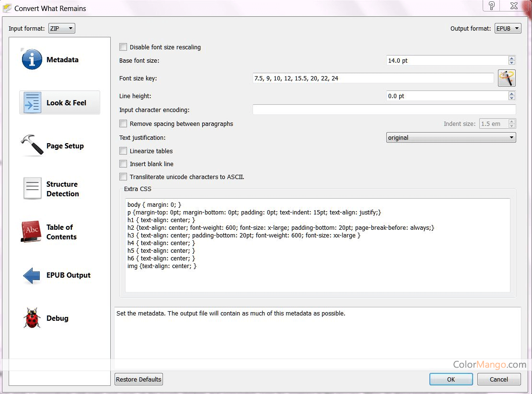Select the Look & Feel icon
Screen dimensions: 532x394
click(32, 102)
